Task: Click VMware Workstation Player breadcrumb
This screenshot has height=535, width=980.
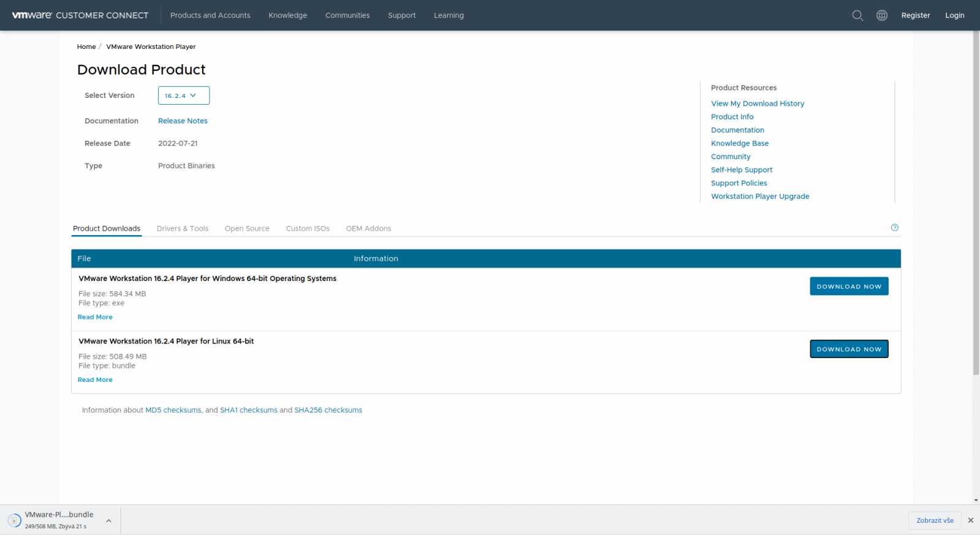Action: [151, 47]
